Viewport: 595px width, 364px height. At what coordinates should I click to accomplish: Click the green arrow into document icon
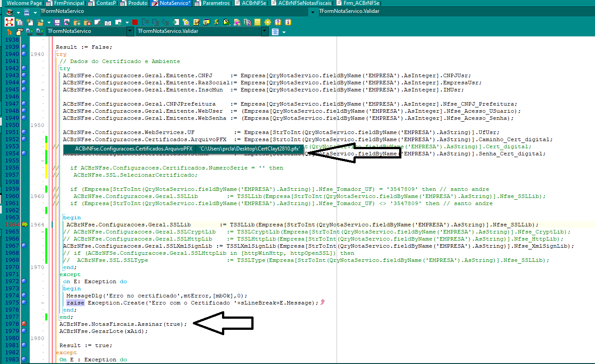point(176,22)
